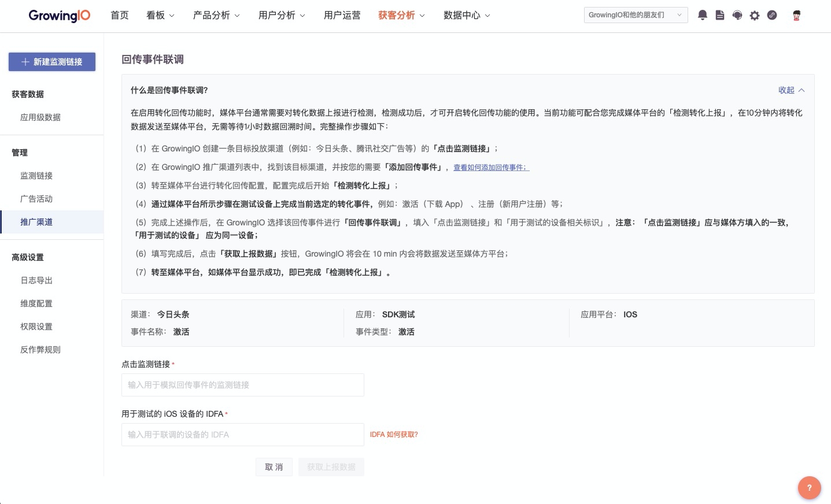Click the IDFA 如何获取 help link
The width and height of the screenshot is (831, 504).
click(394, 435)
